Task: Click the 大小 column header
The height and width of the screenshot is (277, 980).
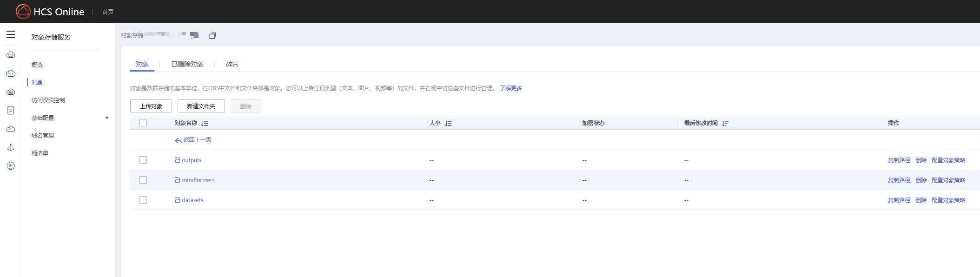Action: [x=435, y=123]
